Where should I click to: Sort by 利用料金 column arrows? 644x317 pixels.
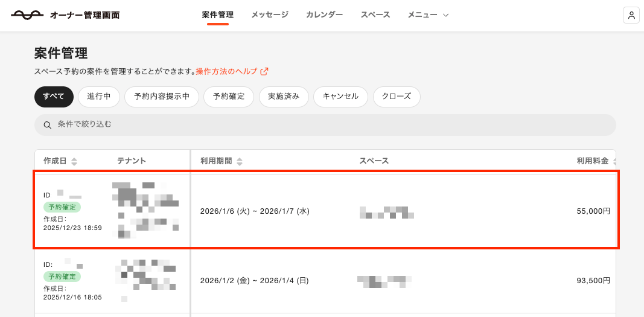click(x=614, y=161)
